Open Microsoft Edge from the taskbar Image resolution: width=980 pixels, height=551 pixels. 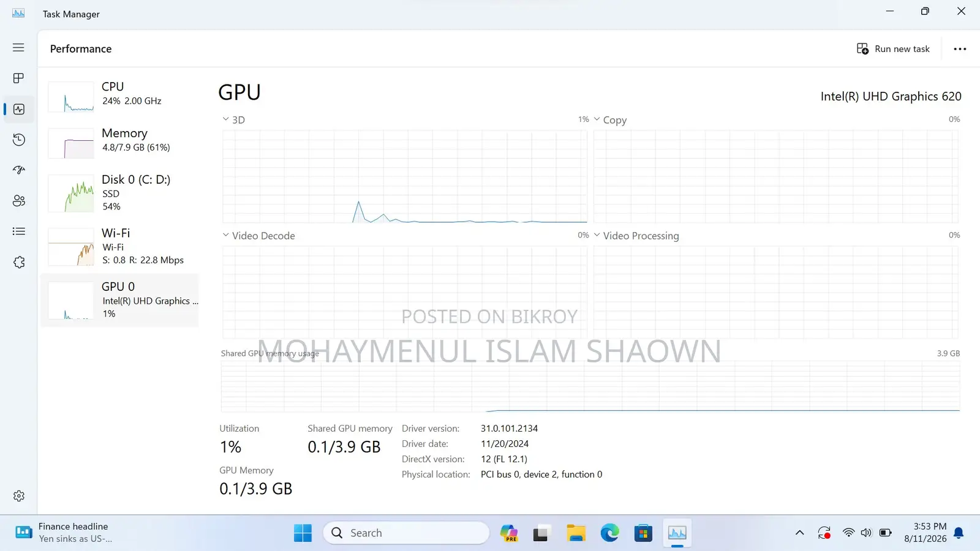point(609,533)
